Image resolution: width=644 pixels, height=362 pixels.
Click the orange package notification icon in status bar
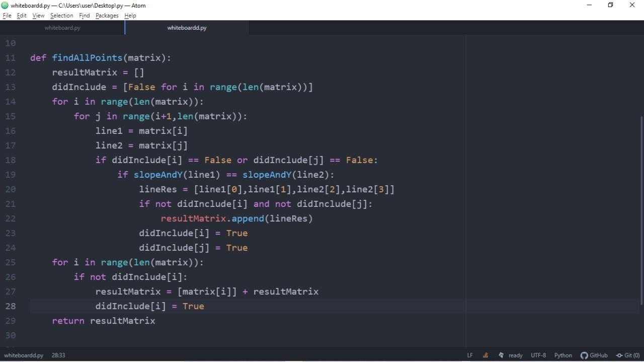pos(485,355)
